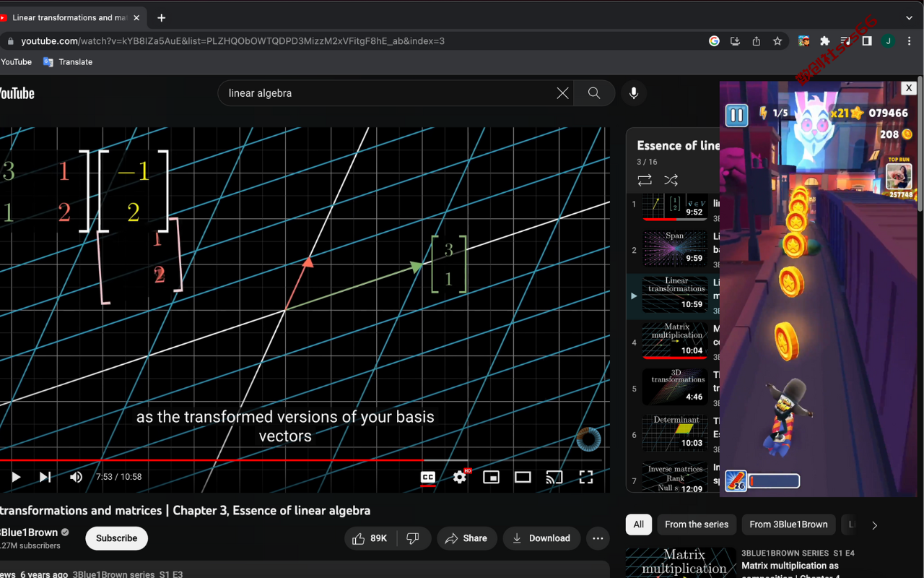Toggle playlist shuffle icon
The image size is (924, 578).
coord(671,180)
